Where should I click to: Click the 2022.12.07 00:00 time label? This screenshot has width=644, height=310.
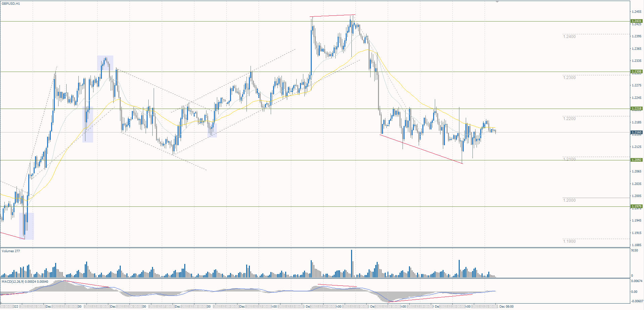point(162,307)
